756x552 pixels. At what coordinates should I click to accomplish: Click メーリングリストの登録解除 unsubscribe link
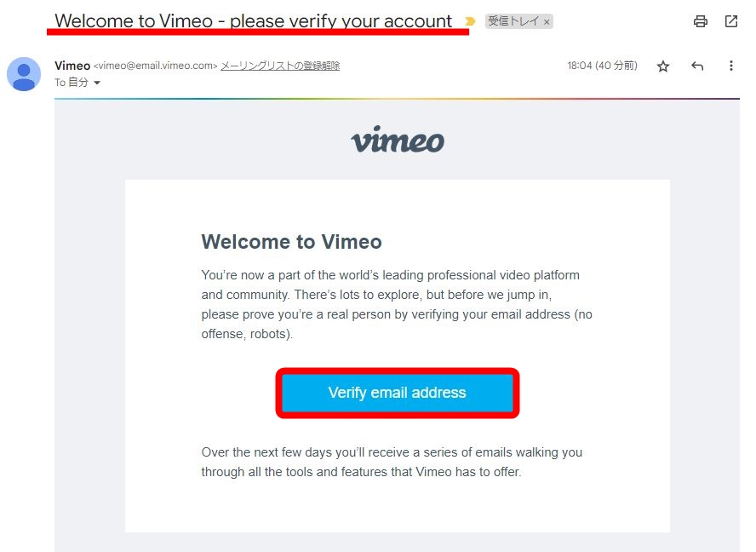click(x=280, y=66)
